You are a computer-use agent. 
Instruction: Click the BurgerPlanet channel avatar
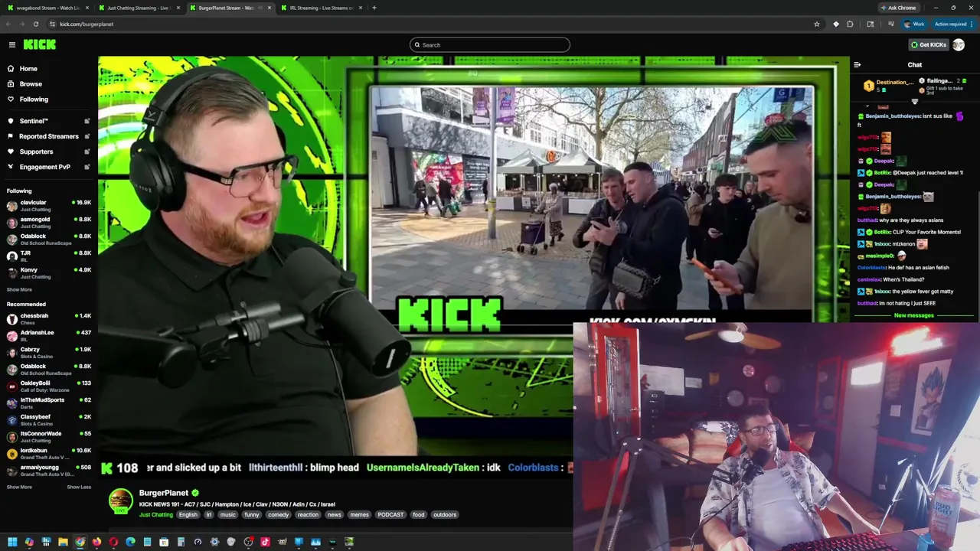(x=120, y=501)
